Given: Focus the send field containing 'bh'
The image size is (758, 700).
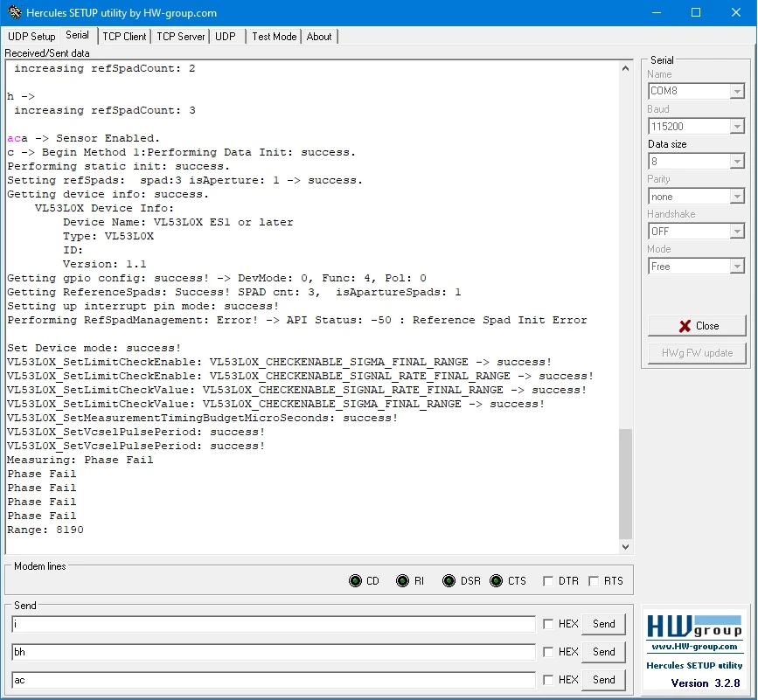Looking at the screenshot, I should tap(274, 652).
